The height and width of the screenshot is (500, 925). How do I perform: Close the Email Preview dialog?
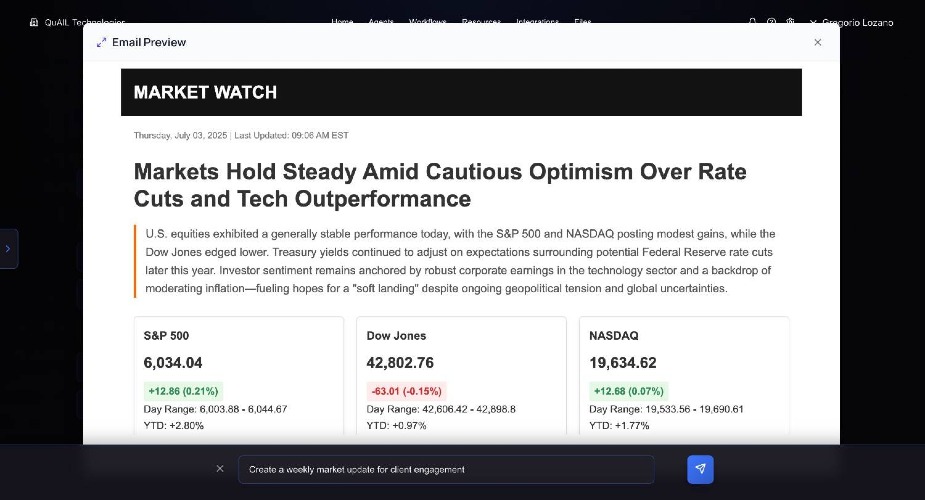pyautogui.click(x=818, y=42)
